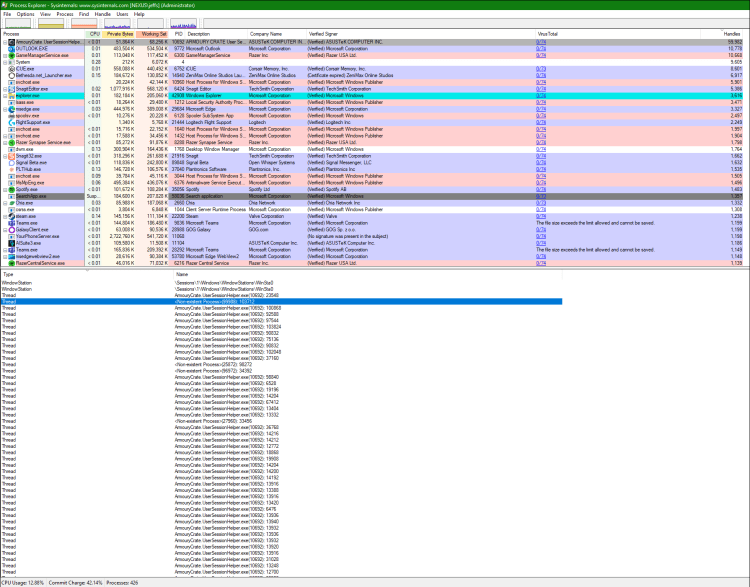Click the MsMpEng.exe process icon
Viewport: 750px width, 587px height.
11,183
